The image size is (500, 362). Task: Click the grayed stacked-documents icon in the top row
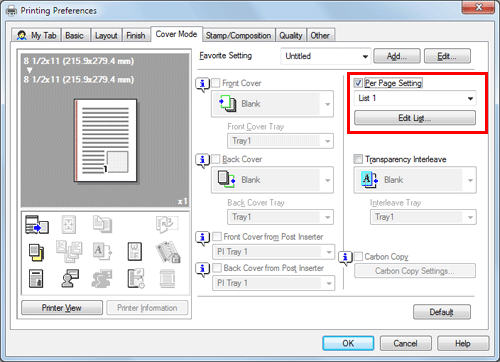pyautogui.click(x=102, y=224)
